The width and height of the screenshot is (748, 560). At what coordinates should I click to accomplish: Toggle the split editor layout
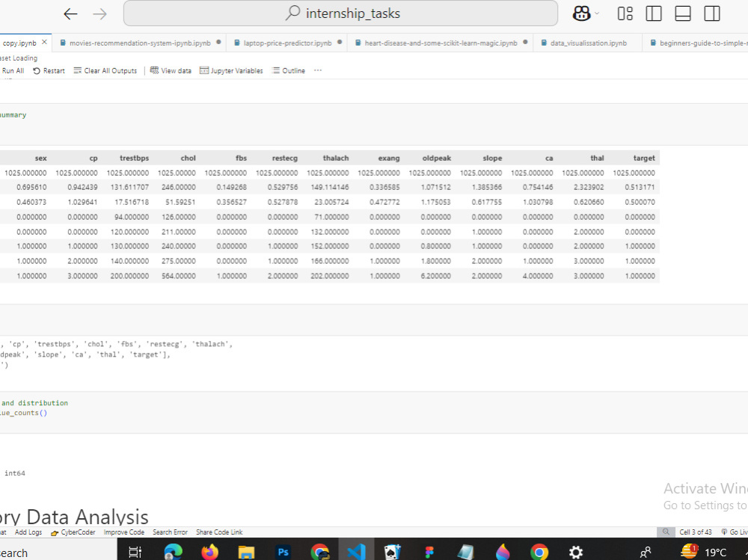coord(653,13)
